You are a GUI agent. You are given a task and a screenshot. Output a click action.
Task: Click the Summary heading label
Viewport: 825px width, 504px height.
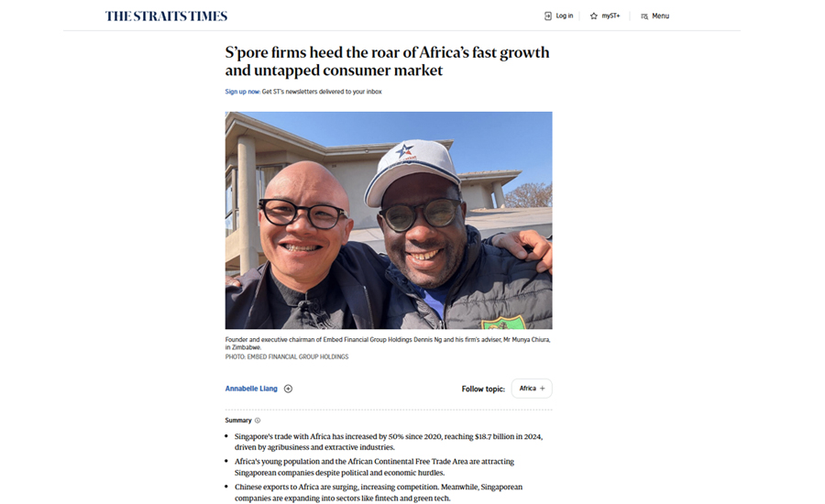point(238,421)
